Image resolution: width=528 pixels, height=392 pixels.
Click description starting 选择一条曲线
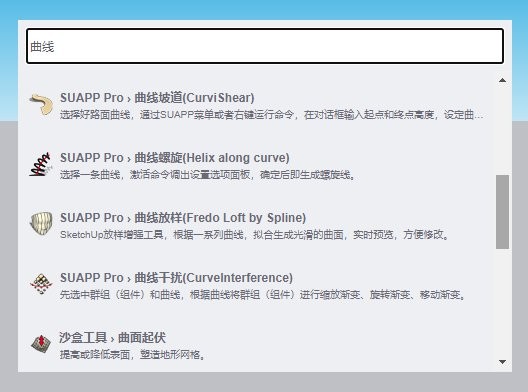tap(207, 175)
